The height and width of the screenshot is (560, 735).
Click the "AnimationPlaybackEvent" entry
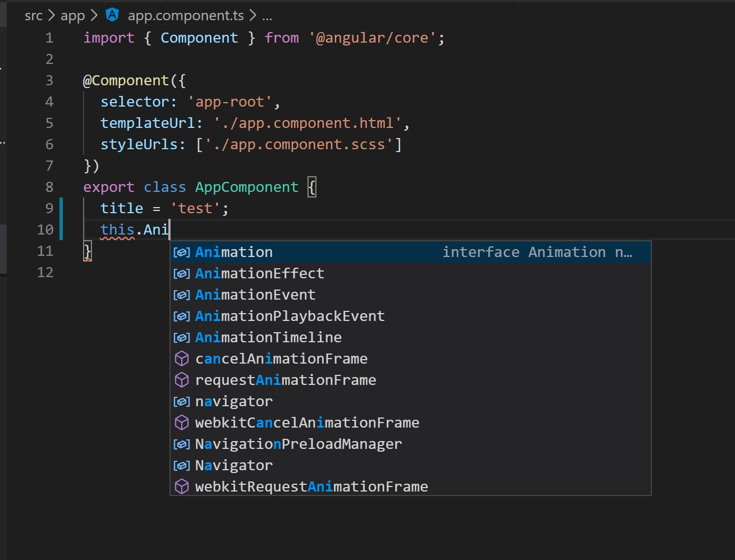click(290, 315)
